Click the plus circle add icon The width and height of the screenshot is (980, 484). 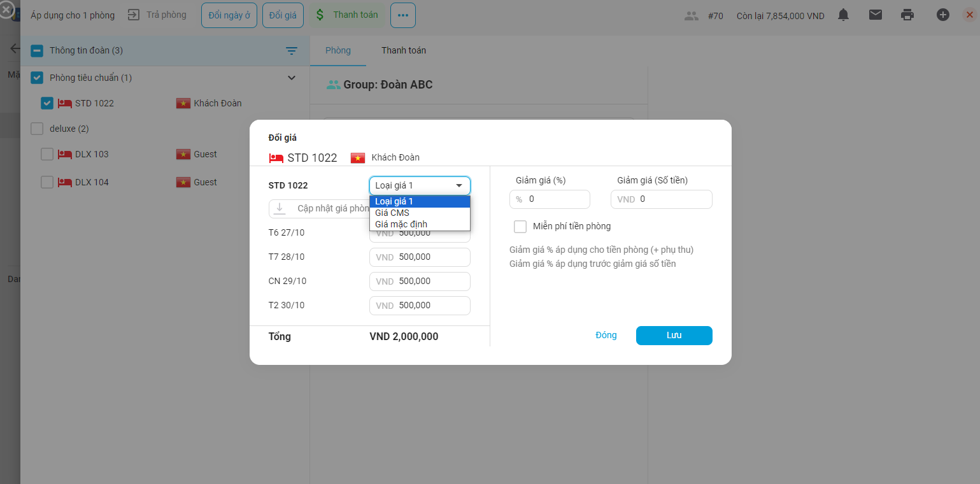click(x=943, y=15)
